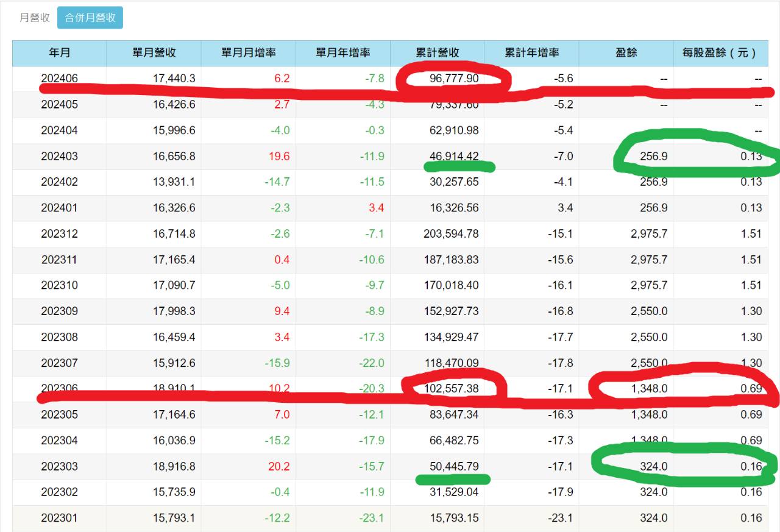Select the 202404 year-month cell
The height and width of the screenshot is (532, 780).
tap(60, 130)
